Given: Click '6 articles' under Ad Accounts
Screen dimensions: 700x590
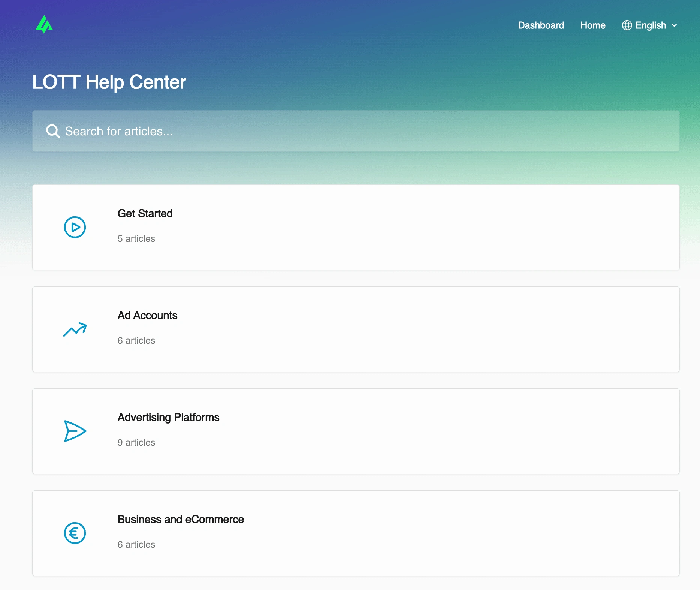Looking at the screenshot, I should tap(136, 341).
